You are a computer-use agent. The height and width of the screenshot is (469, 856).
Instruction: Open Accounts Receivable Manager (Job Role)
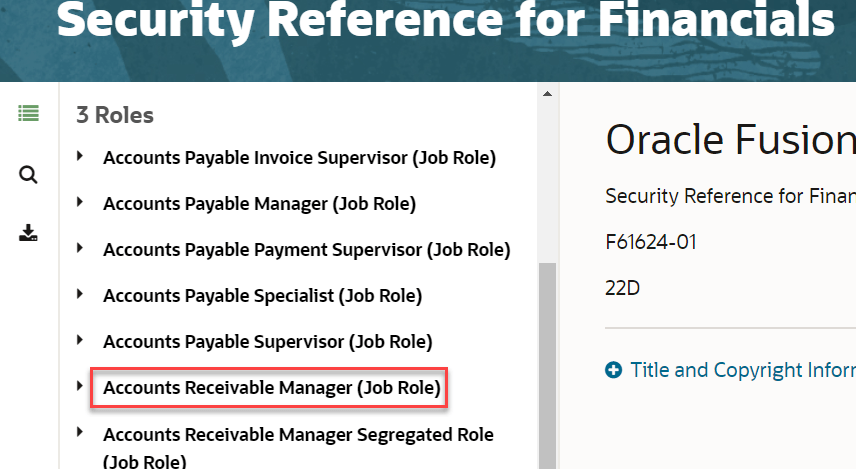pos(272,388)
